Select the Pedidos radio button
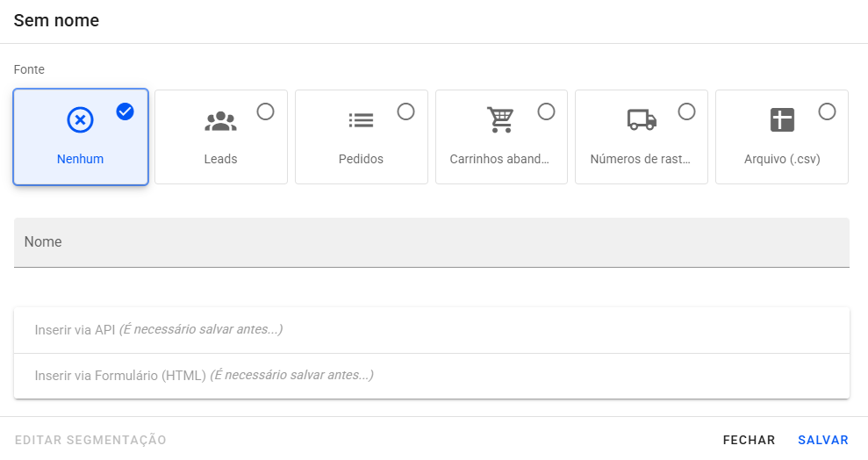868x460 pixels. pos(405,111)
